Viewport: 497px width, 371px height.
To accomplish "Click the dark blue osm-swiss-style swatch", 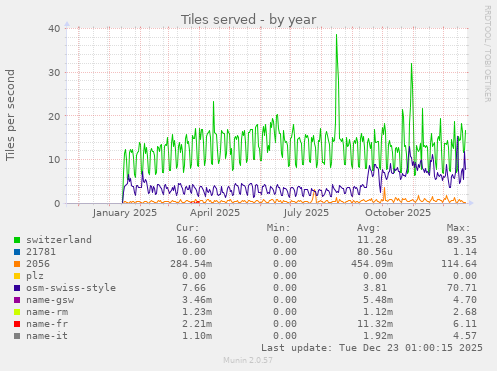I will click(17, 288).
